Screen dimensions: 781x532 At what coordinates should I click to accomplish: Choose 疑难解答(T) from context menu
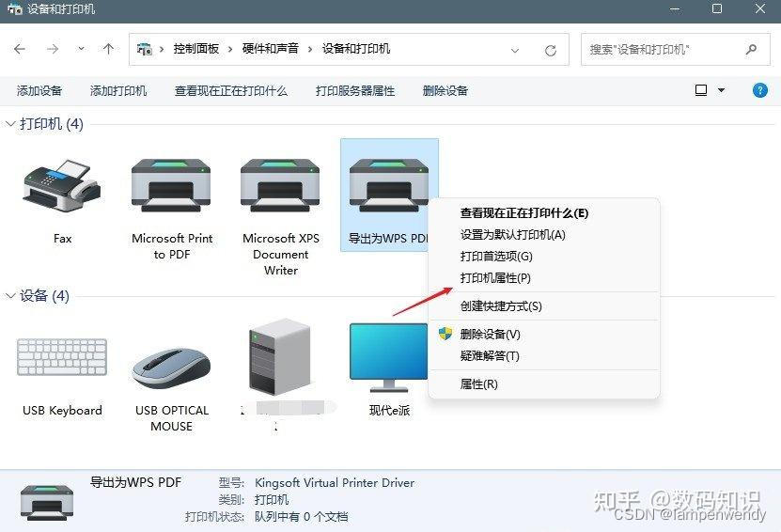point(490,355)
